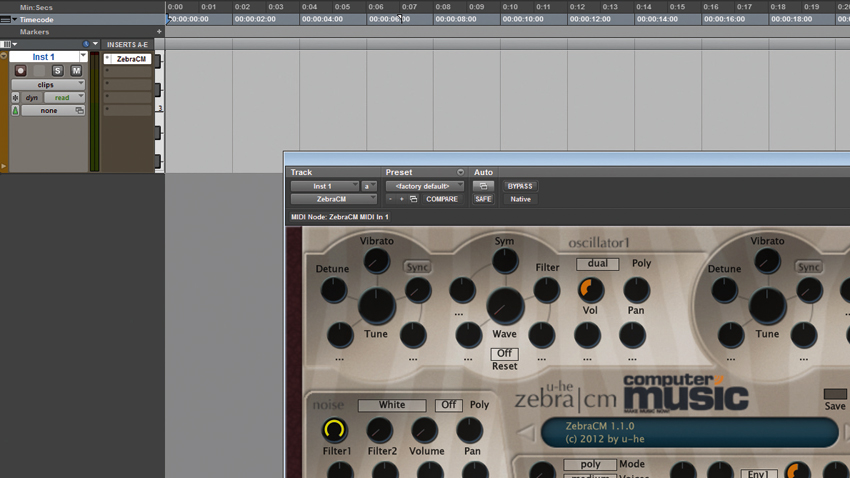Click the INSERTS A-E column header
Viewport: 850px width, 478px height.
click(127, 44)
